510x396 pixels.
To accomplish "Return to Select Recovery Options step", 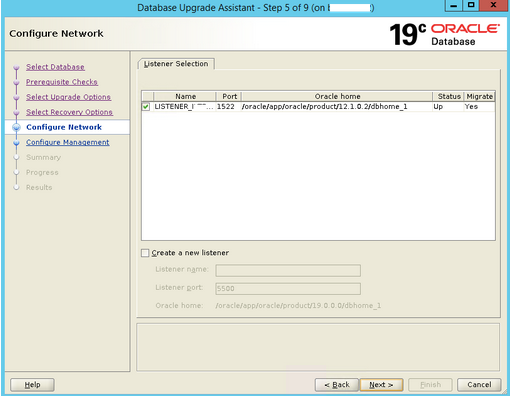I will 69,112.
